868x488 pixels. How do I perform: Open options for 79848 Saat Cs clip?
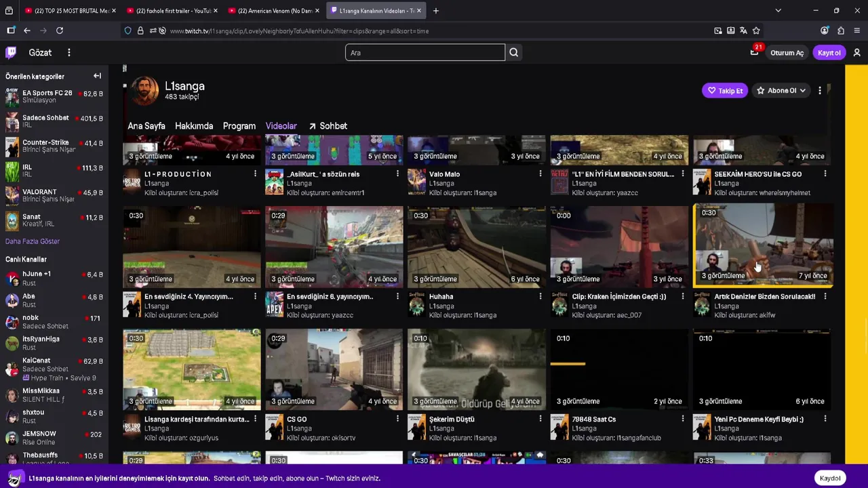coord(683,419)
